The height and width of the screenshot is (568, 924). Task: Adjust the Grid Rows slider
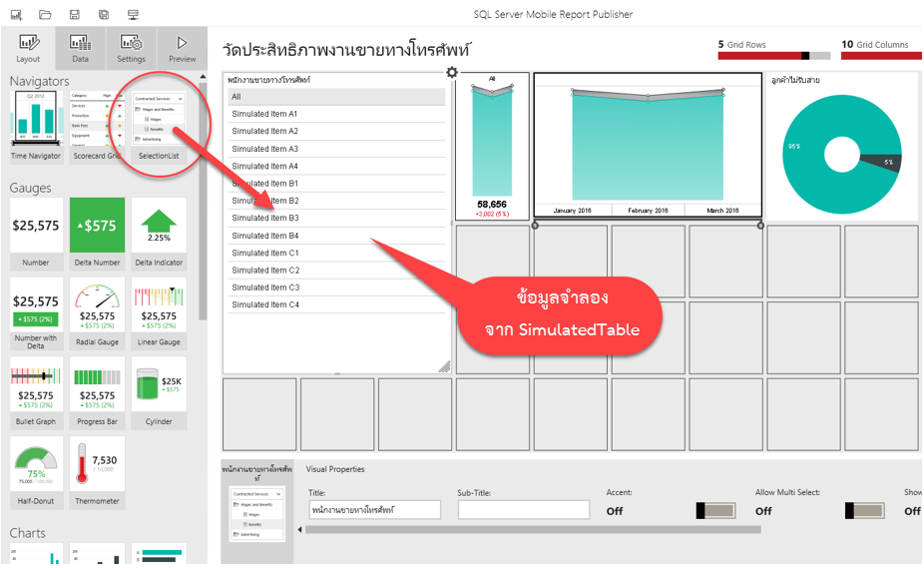[x=804, y=56]
